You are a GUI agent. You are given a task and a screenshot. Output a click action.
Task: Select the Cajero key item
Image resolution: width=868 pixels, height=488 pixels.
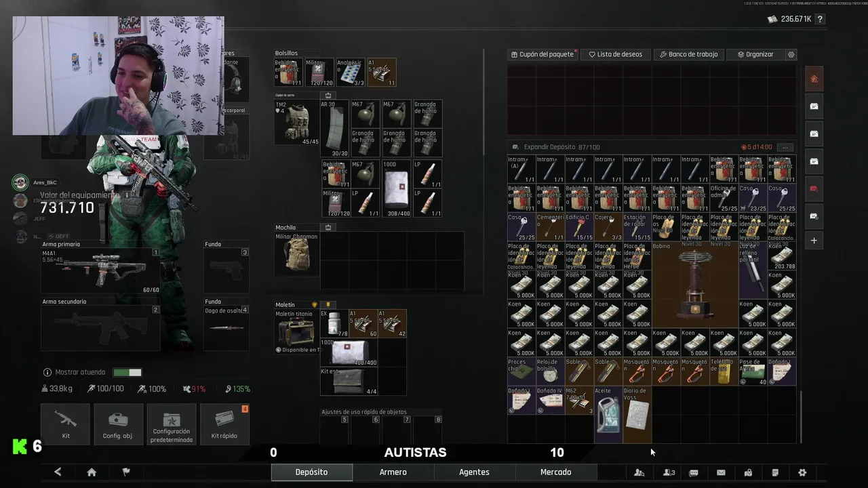(608, 227)
